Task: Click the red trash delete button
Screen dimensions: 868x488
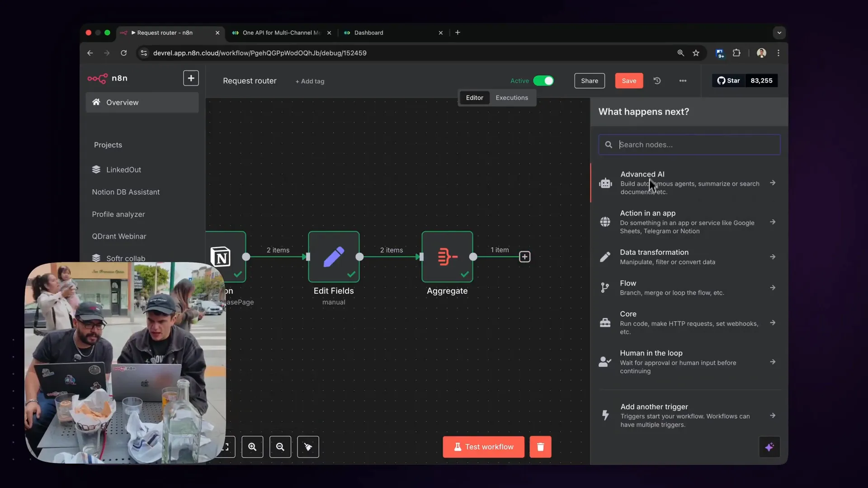Action: [x=540, y=447]
